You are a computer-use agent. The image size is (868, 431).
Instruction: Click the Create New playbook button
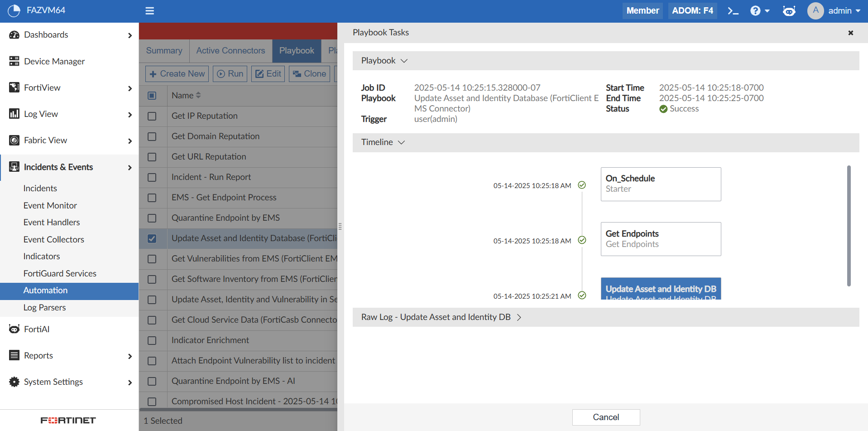[x=177, y=73]
